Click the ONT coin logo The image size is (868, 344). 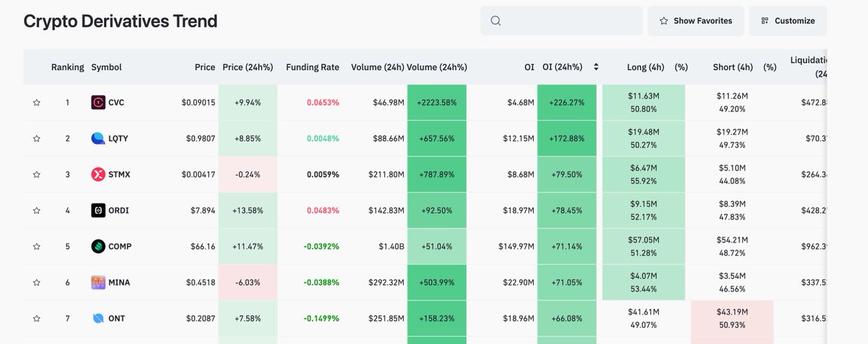[98, 319]
